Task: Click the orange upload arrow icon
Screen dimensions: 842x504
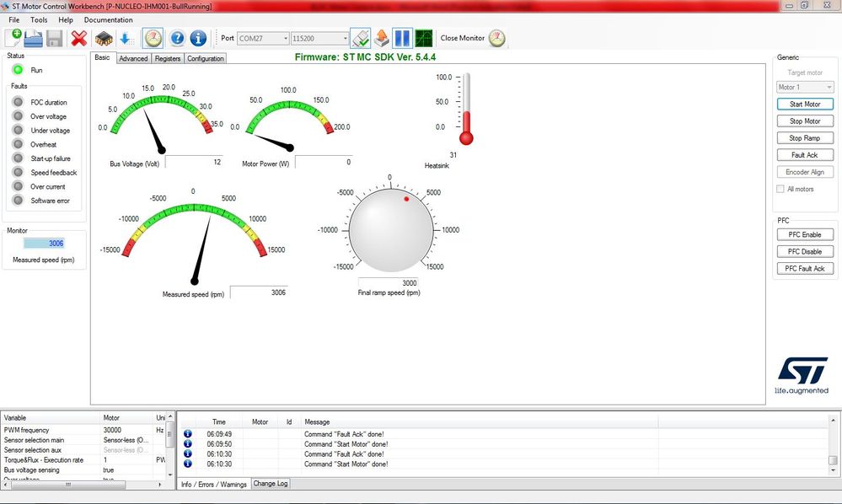Action: tap(381, 38)
